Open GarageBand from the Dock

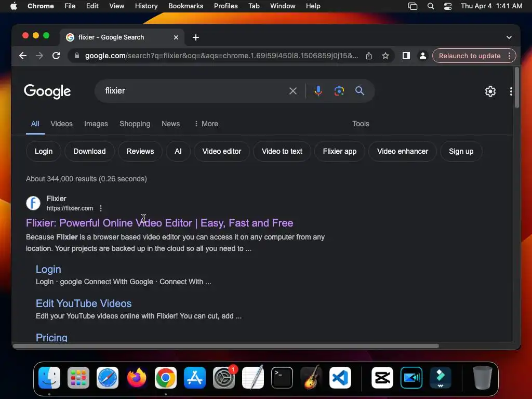tap(311, 377)
